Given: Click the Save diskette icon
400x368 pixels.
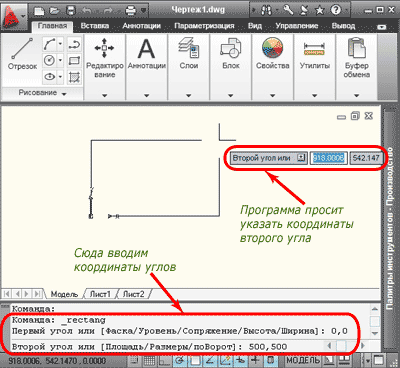Looking at the screenshot, I should point(71,11).
